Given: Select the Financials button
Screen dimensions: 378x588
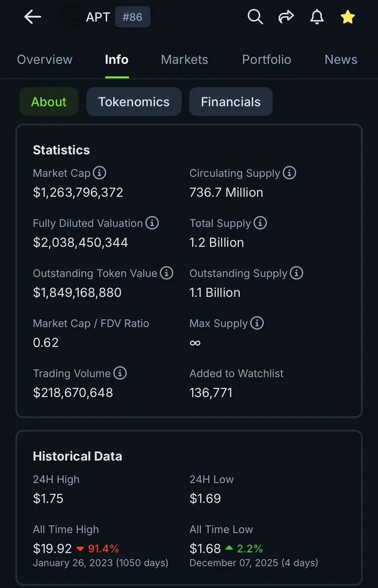Looking at the screenshot, I should click(231, 102).
